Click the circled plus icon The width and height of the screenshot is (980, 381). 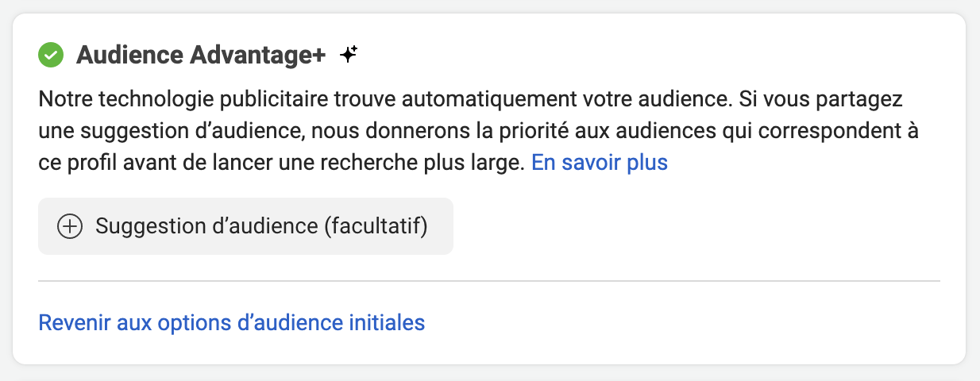pyautogui.click(x=70, y=226)
